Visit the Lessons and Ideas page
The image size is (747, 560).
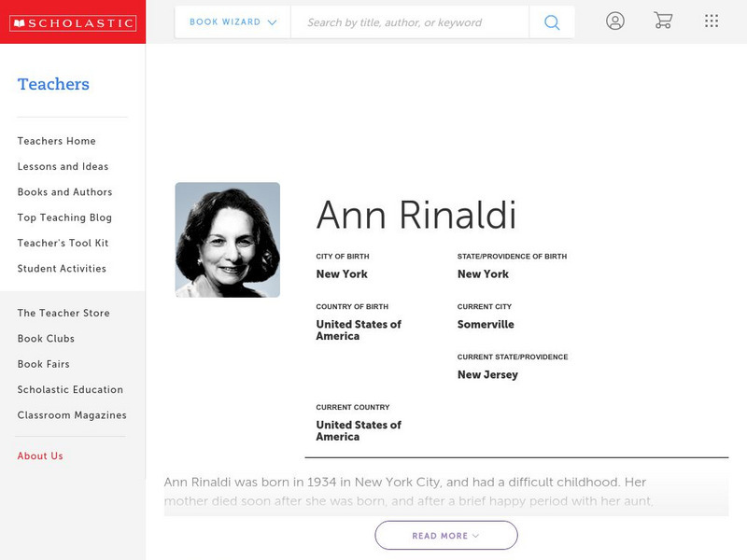click(x=62, y=166)
